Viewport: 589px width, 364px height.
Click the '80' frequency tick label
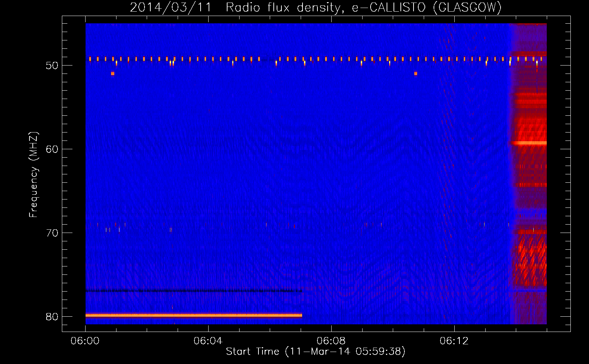pos(52,317)
